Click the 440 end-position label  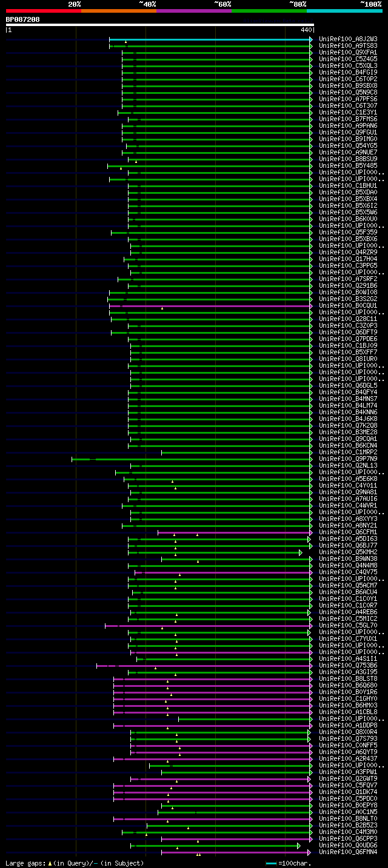tap(306, 30)
